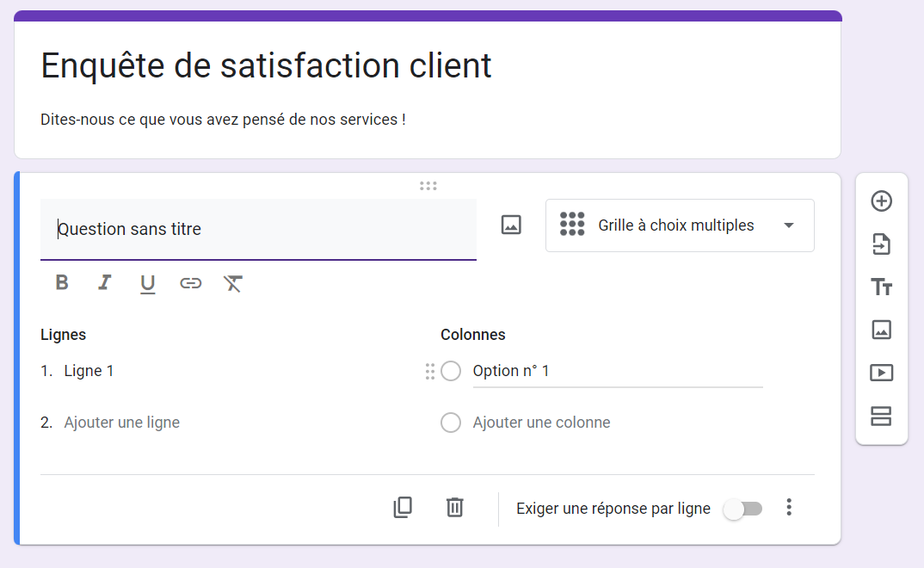Click 'Ajouter une ligne' to add row
The height and width of the screenshot is (568, 924).
pos(122,423)
